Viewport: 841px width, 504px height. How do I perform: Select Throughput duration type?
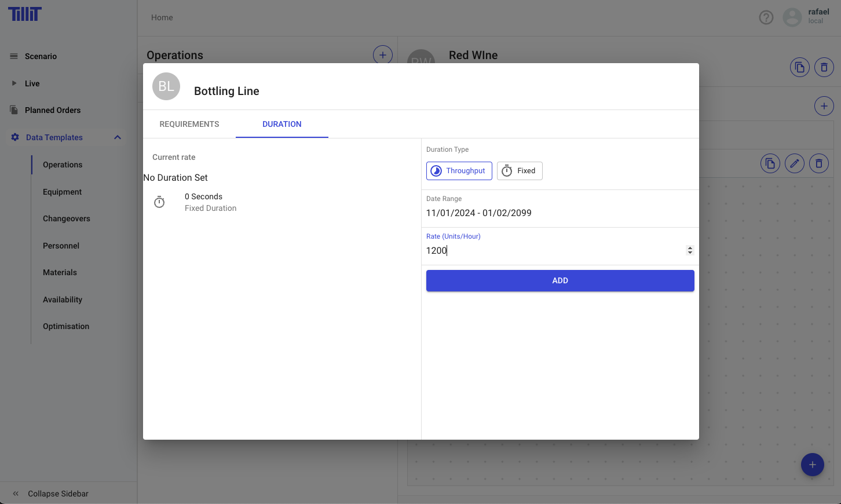pyautogui.click(x=459, y=171)
